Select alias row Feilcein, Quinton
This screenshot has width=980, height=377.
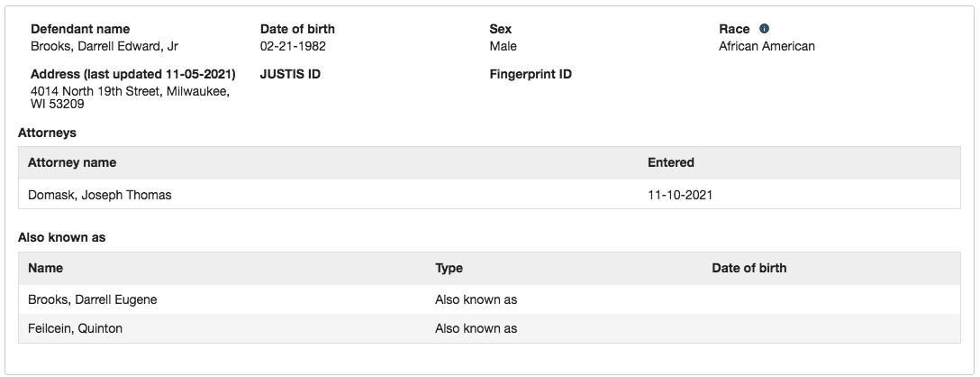[x=489, y=328]
